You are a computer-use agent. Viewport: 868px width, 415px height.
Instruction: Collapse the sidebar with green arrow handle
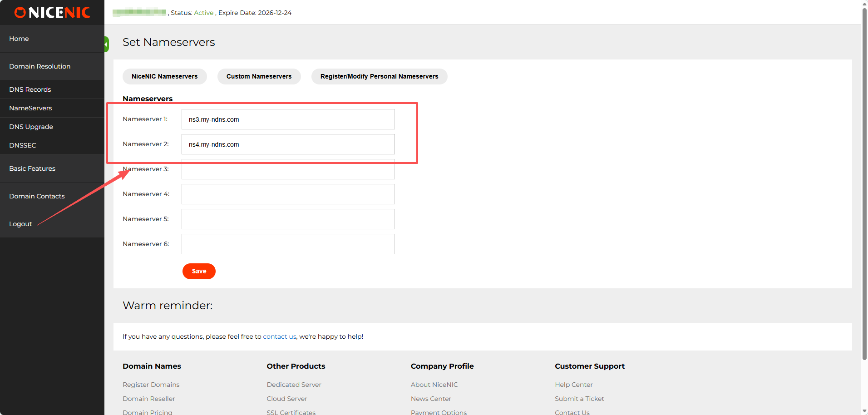click(106, 44)
